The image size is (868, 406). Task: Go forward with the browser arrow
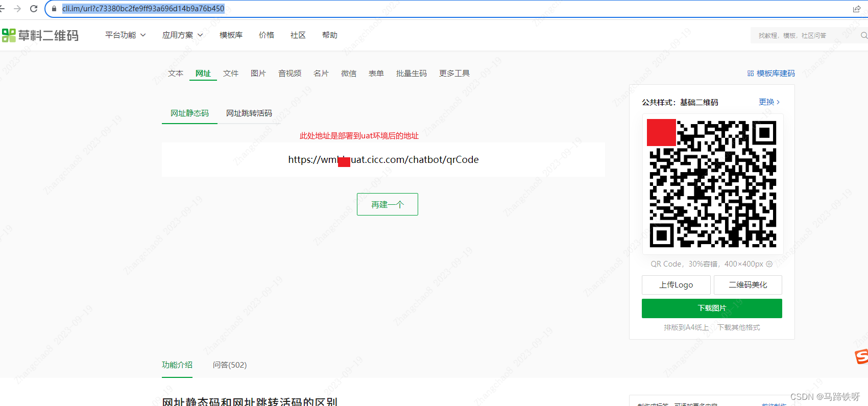[17, 9]
